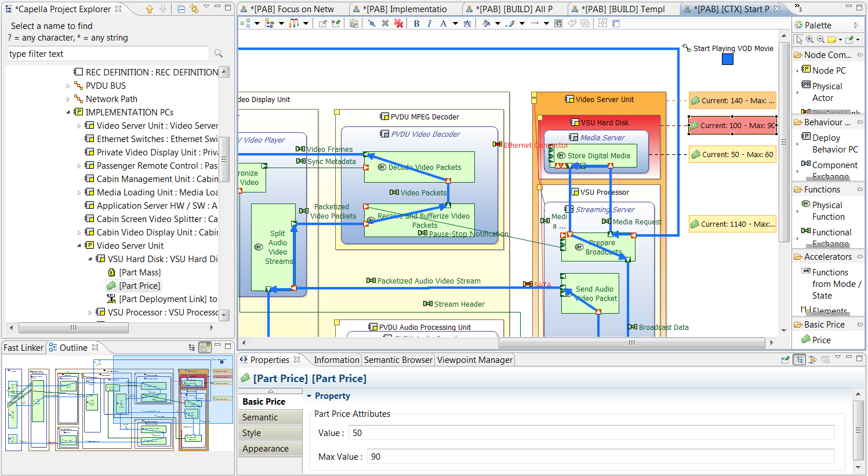
Task: Apply bold font style from toolbar
Action: click(416, 23)
